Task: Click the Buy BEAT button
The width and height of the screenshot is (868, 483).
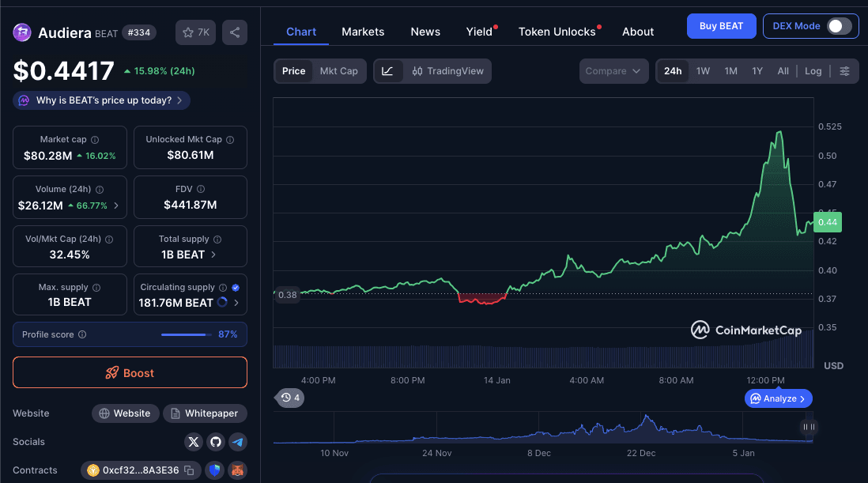Action: tap(721, 25)
